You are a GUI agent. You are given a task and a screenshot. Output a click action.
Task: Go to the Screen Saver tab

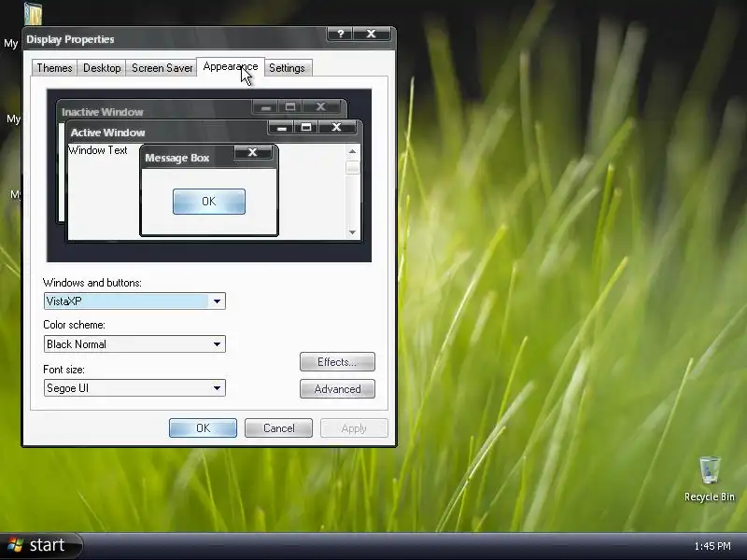point(162,68)
